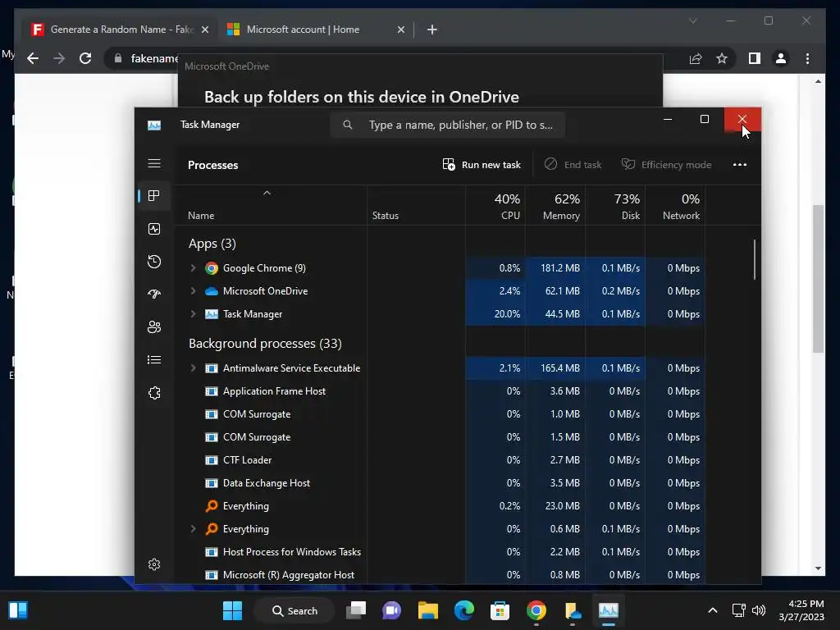Toggle Chrome side panel

(755, 58)
